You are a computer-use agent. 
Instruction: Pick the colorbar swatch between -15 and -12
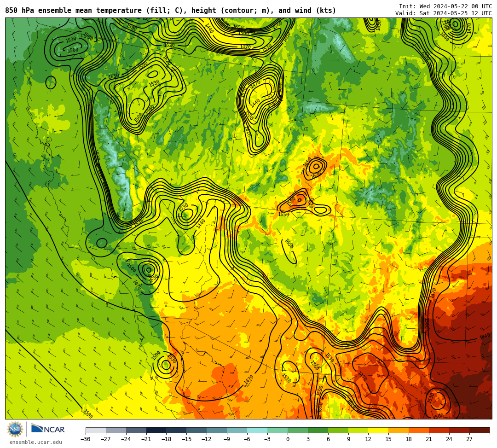(x=197, y=430)
